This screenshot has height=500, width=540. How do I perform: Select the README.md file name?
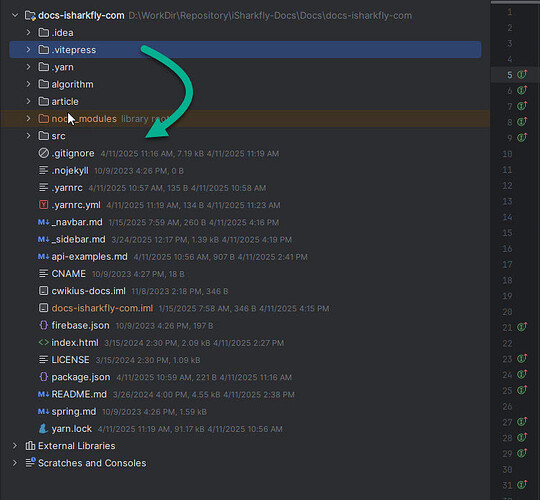click(x=79, y=394)
